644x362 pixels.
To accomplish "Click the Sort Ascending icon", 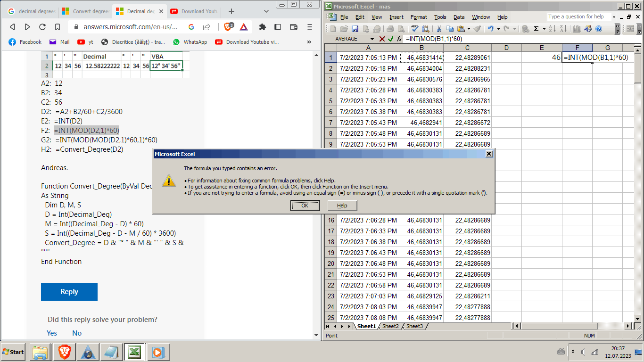I will [x=552, y=29].
